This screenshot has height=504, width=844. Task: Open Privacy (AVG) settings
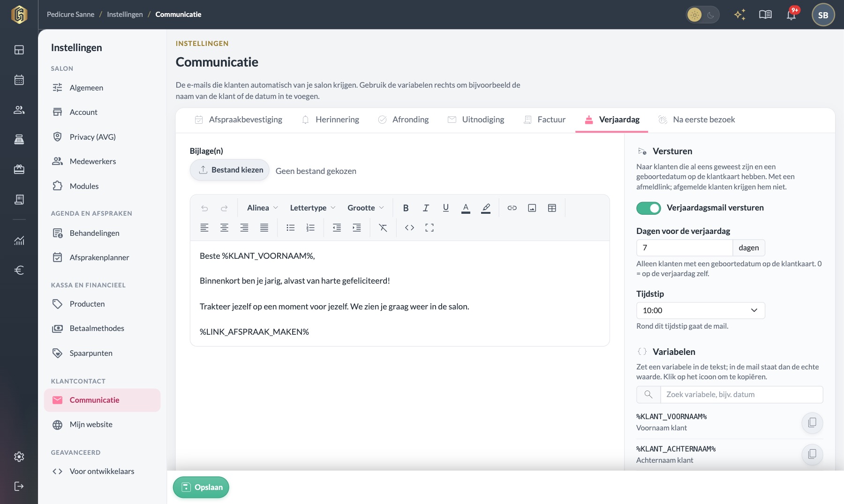[102, 137]
